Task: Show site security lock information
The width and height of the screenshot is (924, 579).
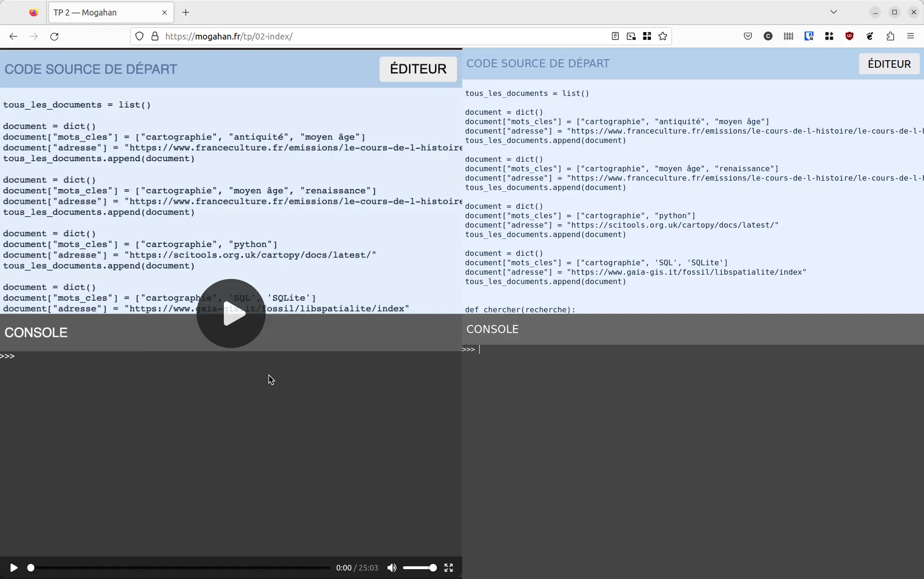Action: (155, 36)
